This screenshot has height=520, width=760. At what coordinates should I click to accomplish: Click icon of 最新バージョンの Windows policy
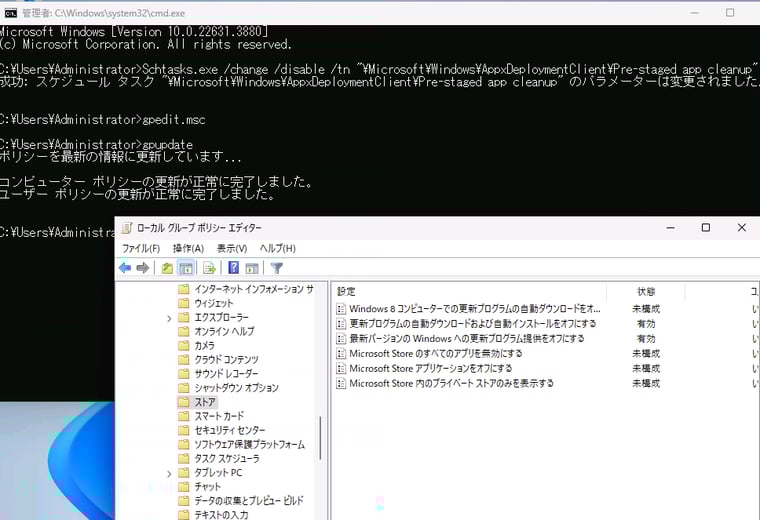341,339
